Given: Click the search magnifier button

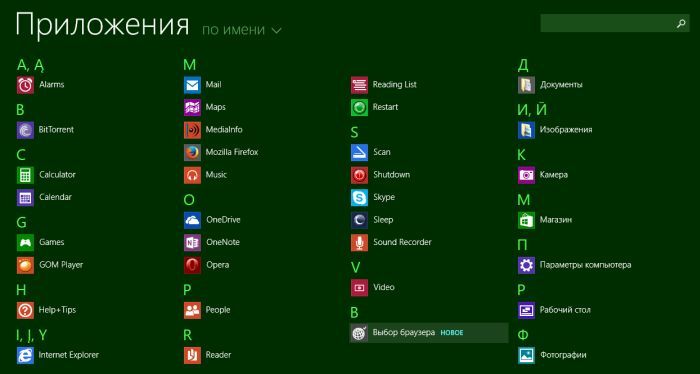Looking at the screenshot, I should point(681,23).
